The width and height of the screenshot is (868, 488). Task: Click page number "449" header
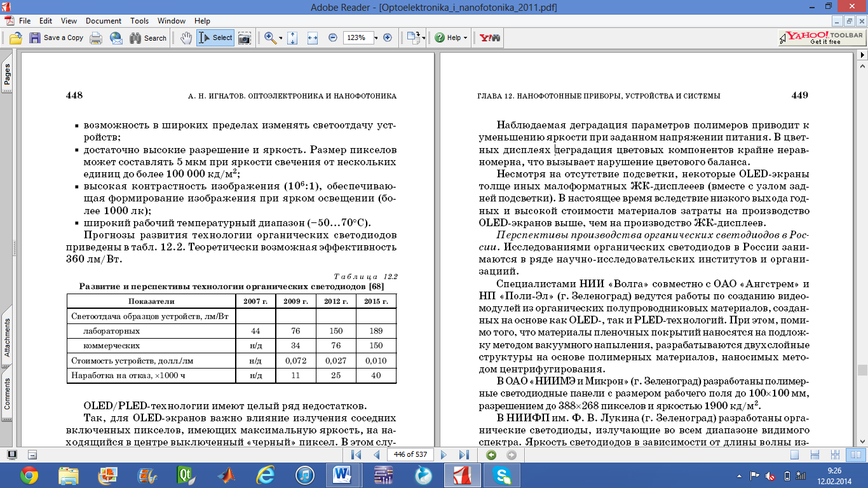[x=800, y=96]
